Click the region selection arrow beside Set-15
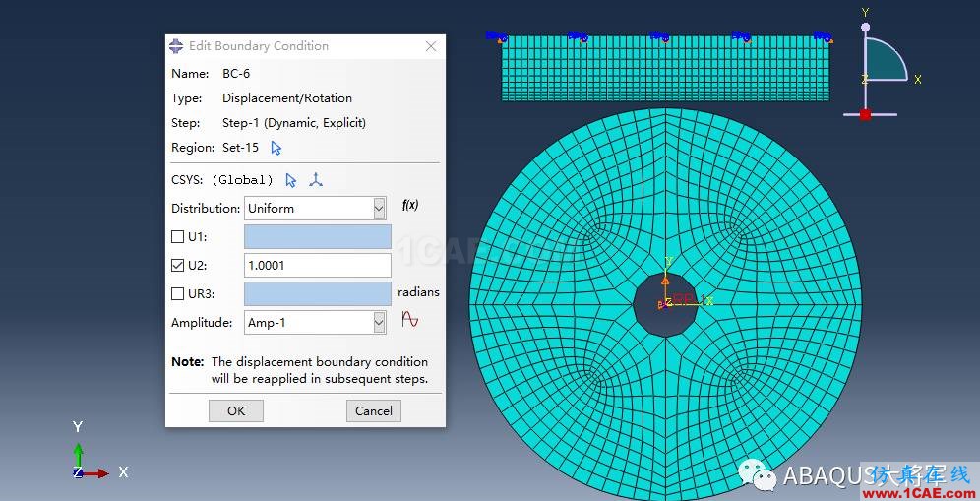The width and height of the screenshot is (980, 501). tap(276, 148)
